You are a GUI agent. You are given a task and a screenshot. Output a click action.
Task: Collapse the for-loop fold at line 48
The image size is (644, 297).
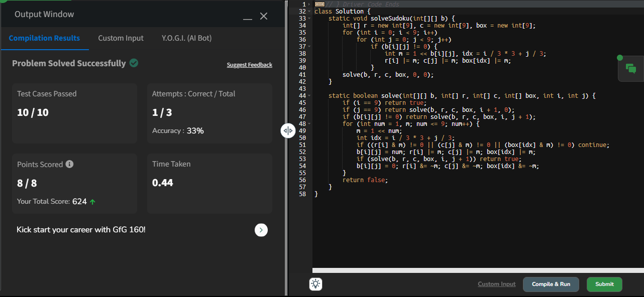point(310,124)
